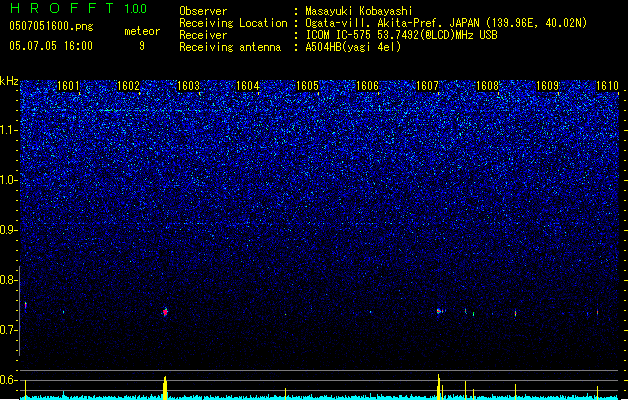Click the 1602 time marker
Image resolution: width=629 pixels, height=400 pixels.
(128, 86)
